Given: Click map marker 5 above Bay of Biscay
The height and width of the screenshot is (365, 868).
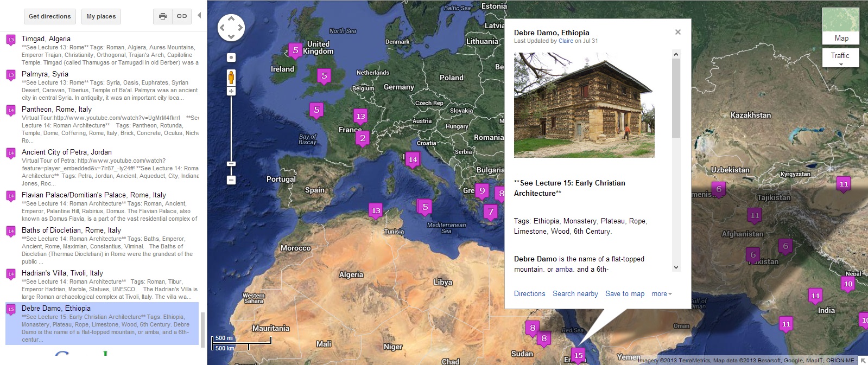Looking at the screenshot, I should [316, 110].
